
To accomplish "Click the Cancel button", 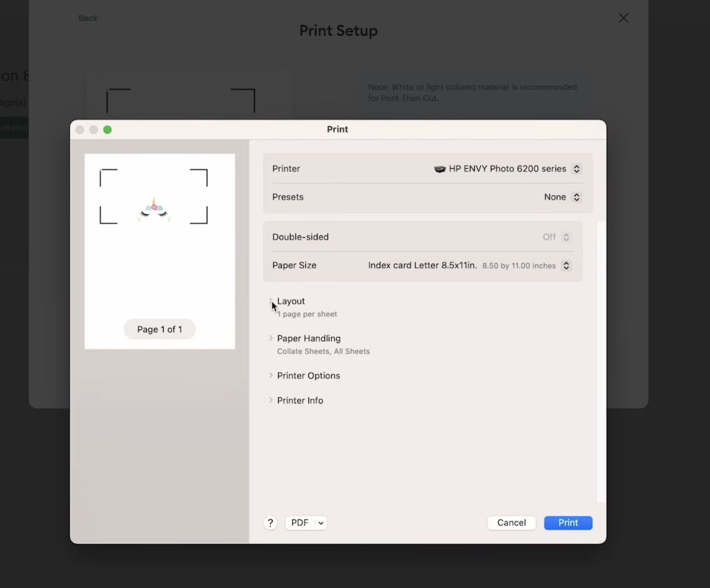I will pyautogui.click(x=511, y=523).
